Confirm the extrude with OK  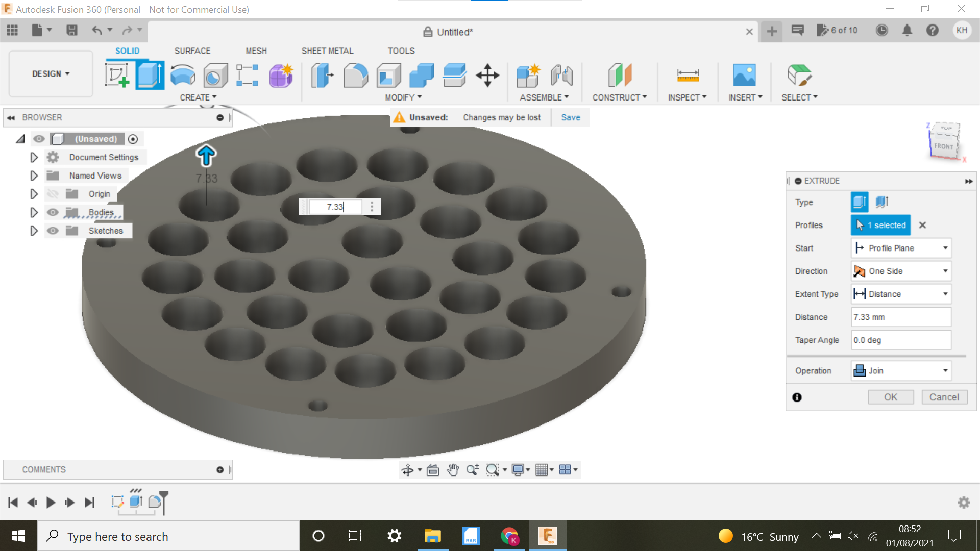(x=891, y=397)
